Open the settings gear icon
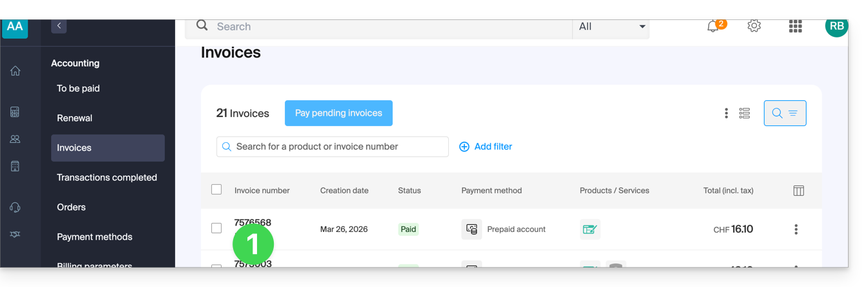Viewport: 868px width, 287px height. point(754,27)
